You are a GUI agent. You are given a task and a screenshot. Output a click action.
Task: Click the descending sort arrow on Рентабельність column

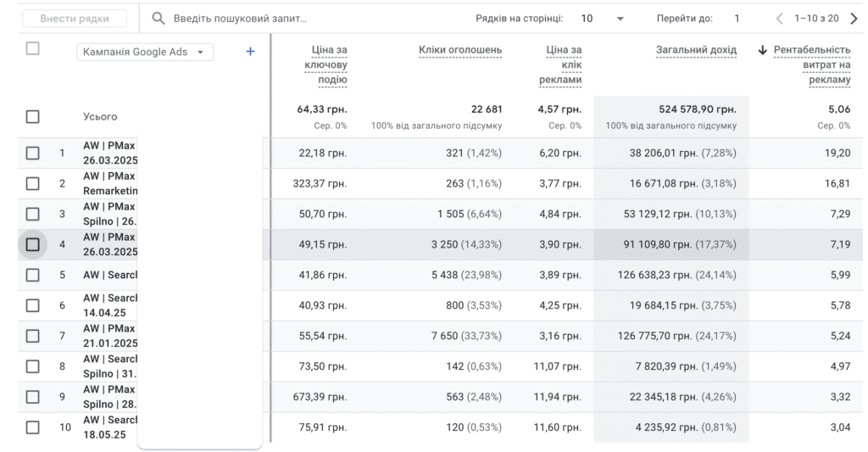763,51
